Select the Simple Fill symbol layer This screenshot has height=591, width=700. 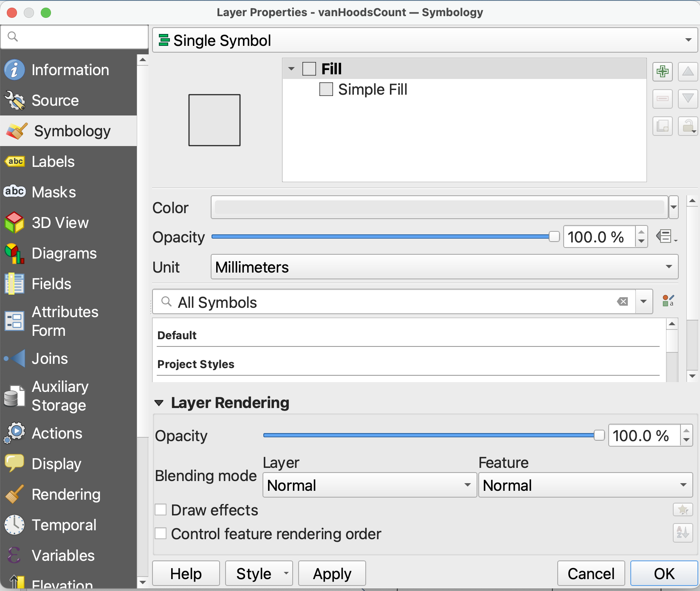click(373, 90)
